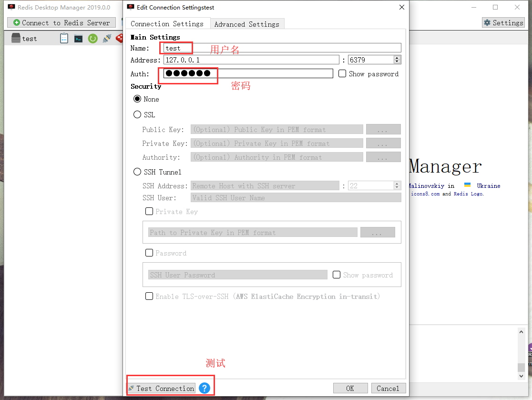
Task: Browse for Authority PEM file
Action: point(383,157)
